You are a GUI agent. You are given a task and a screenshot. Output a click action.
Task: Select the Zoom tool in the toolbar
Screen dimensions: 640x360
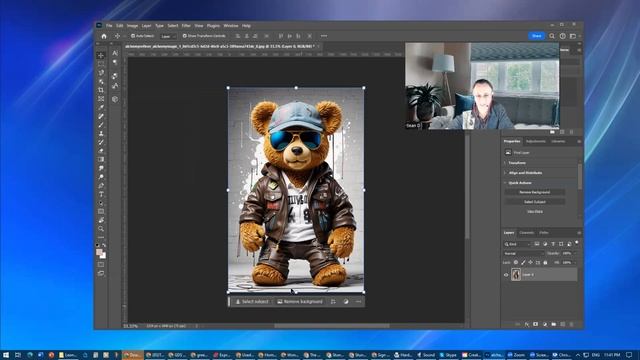pos(101,229)
